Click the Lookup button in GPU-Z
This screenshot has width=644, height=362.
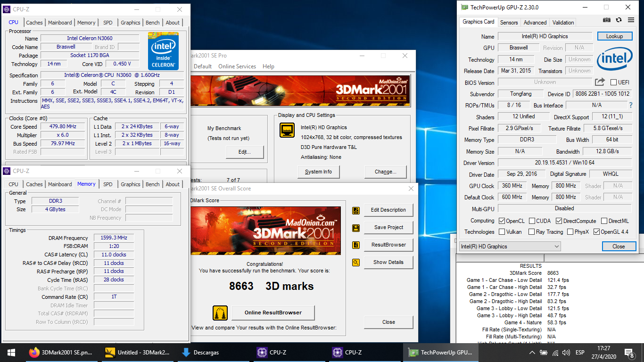[615, 36]
